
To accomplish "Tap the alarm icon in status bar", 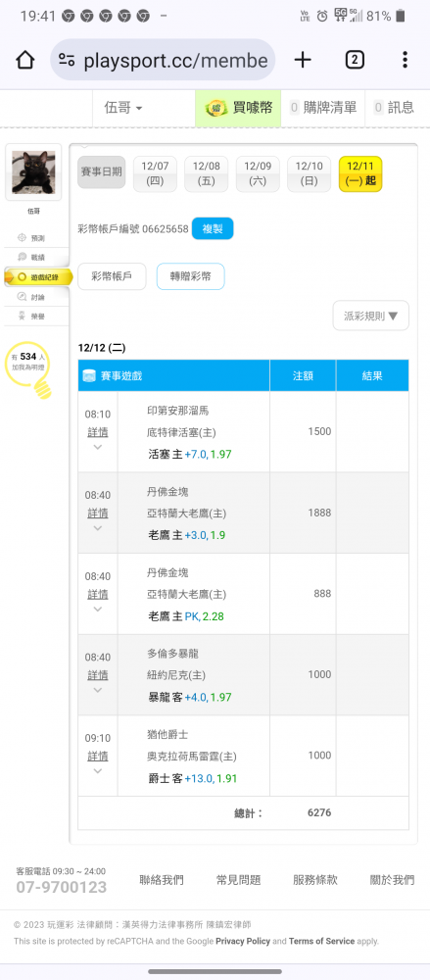I will click(x=322, y=17).
